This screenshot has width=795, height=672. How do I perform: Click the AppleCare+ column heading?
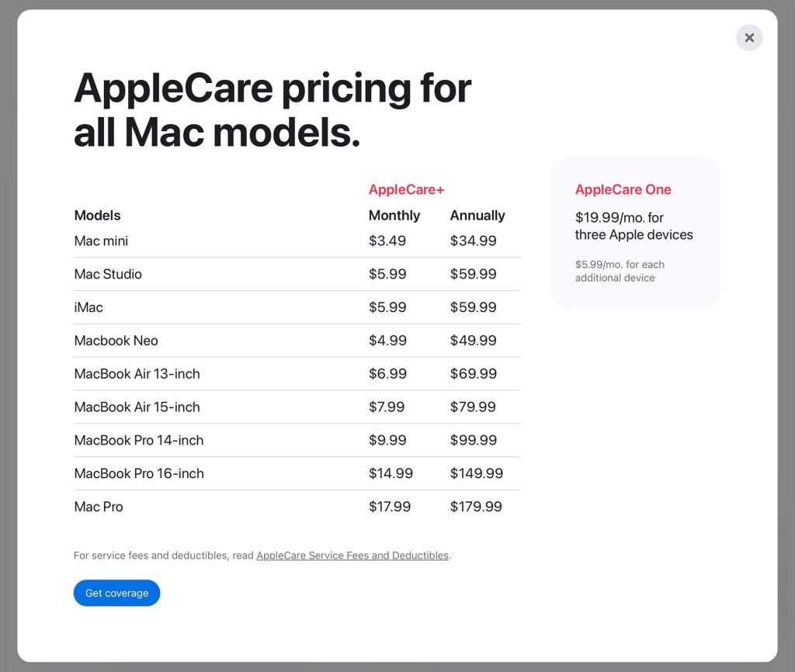point(407,189)
